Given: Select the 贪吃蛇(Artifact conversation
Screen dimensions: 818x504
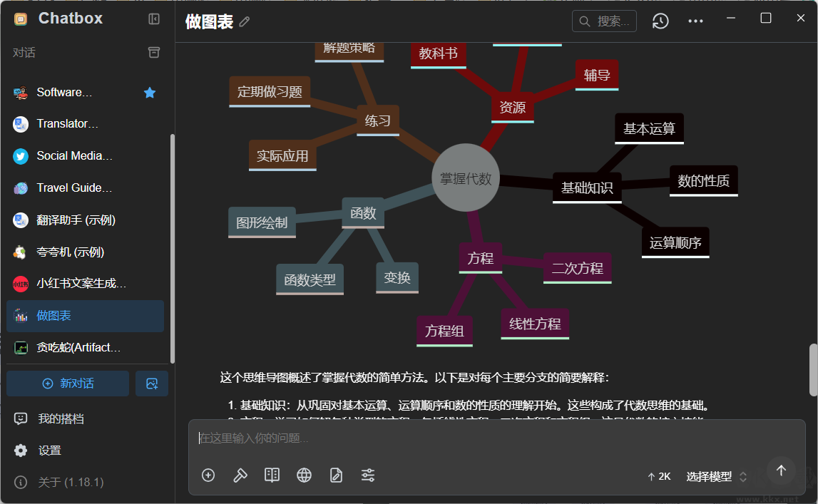Looking at the screenshot, I should (x=78, y=348).
